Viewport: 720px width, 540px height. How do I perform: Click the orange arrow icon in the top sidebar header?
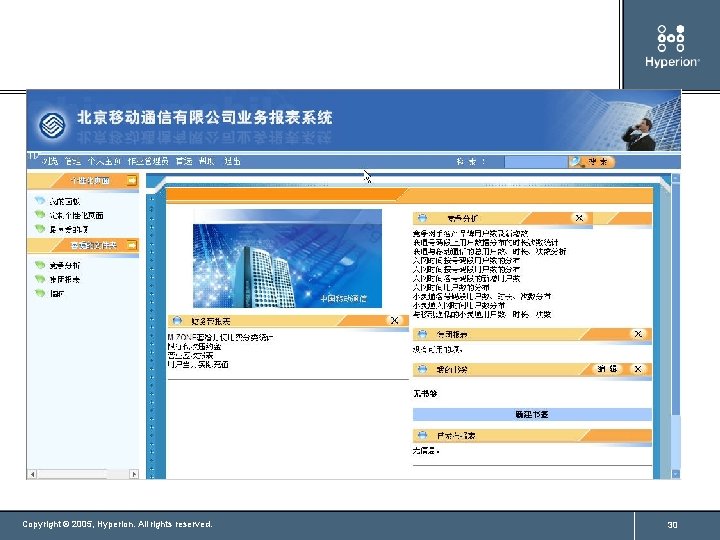[132, 180]
